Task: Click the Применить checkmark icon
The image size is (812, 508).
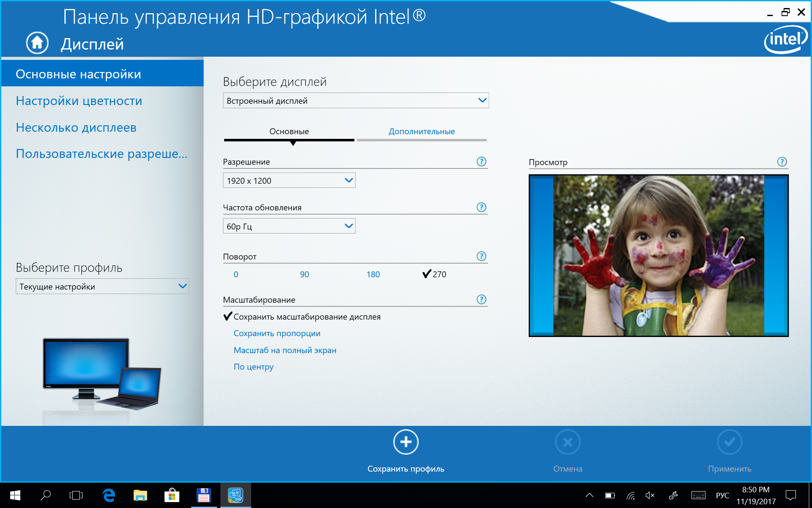Action: (730, 442)
